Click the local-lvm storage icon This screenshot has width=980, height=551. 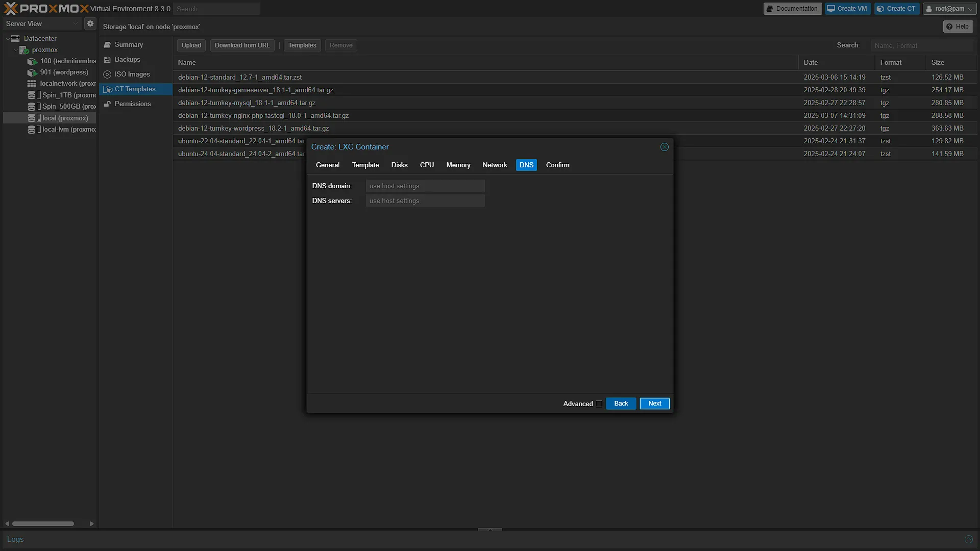[x=32, y=130]
